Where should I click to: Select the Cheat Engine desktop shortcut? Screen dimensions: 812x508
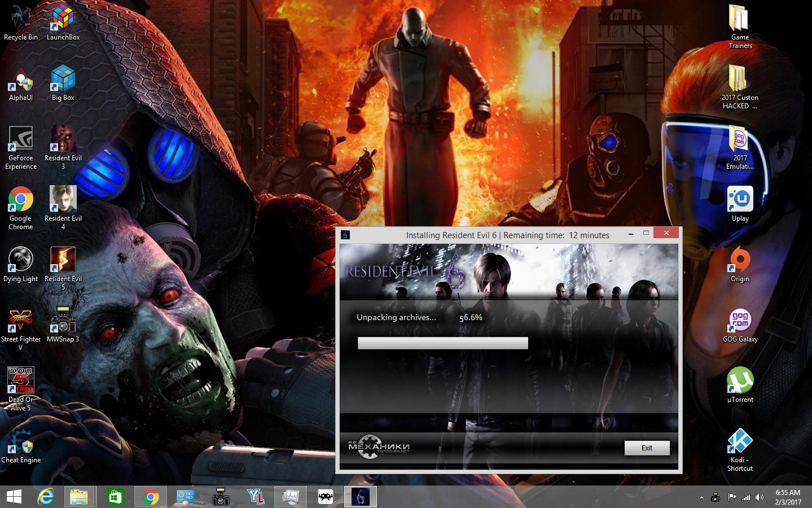[21, 446]
